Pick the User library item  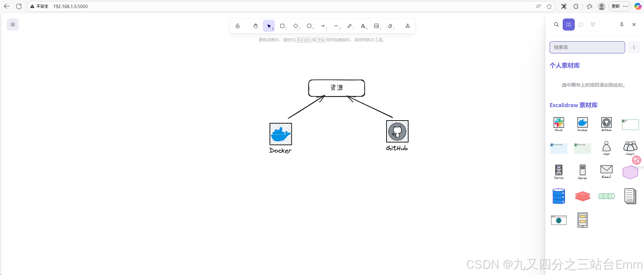pyautogui.click(x=606, y=148)
